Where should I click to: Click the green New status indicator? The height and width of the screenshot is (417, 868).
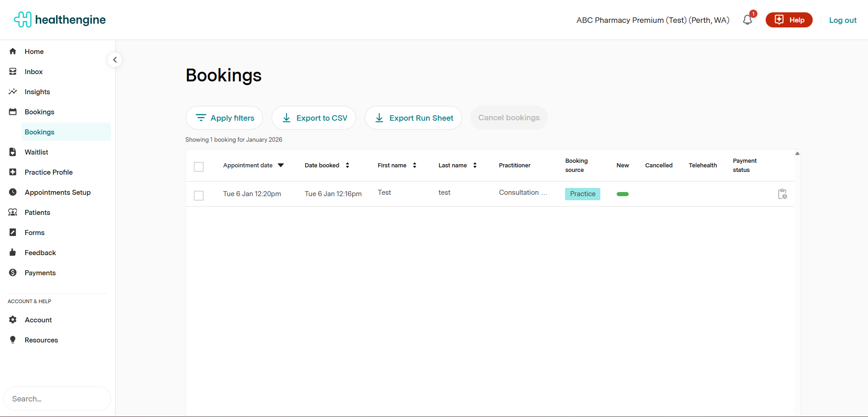[622, 194]
